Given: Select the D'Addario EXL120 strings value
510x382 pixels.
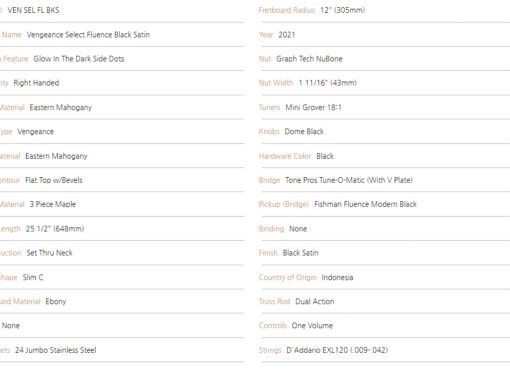Looking at the screenshot, I should [337, 350].
